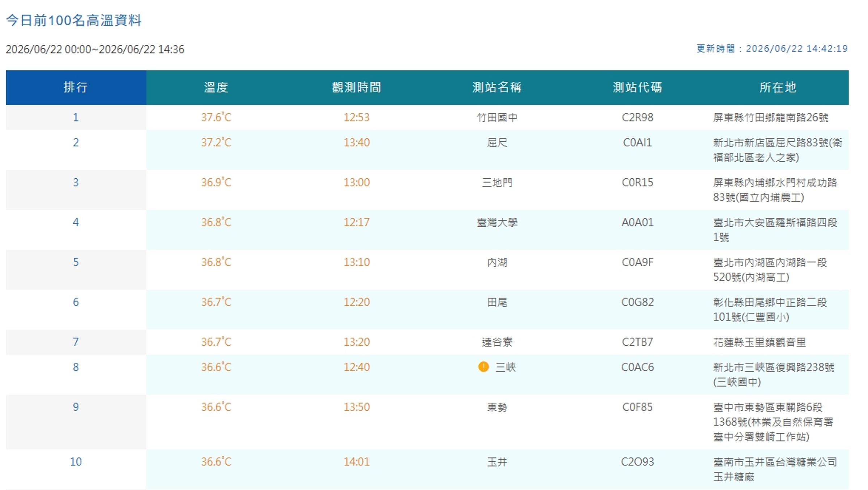Click station code A0A01

point(637,222)
